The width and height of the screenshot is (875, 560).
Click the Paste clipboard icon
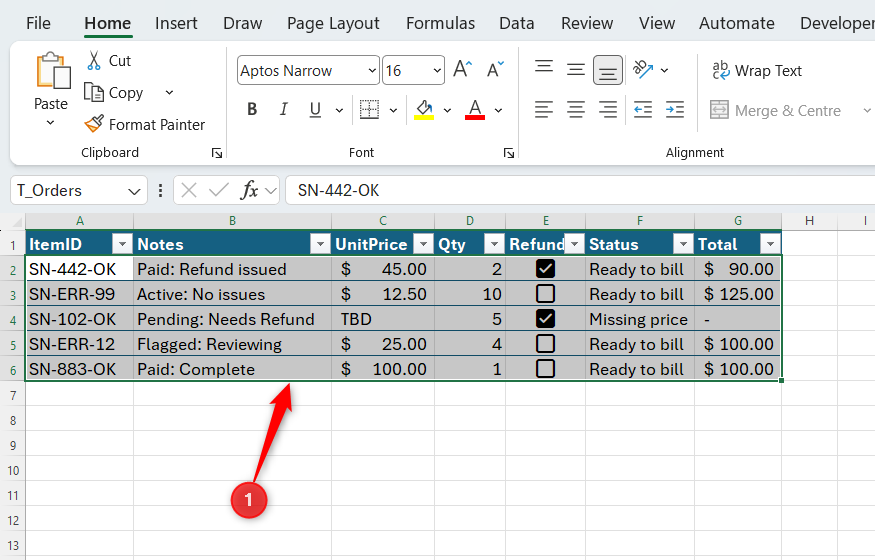pyautogui.click(x=54, y=71)
